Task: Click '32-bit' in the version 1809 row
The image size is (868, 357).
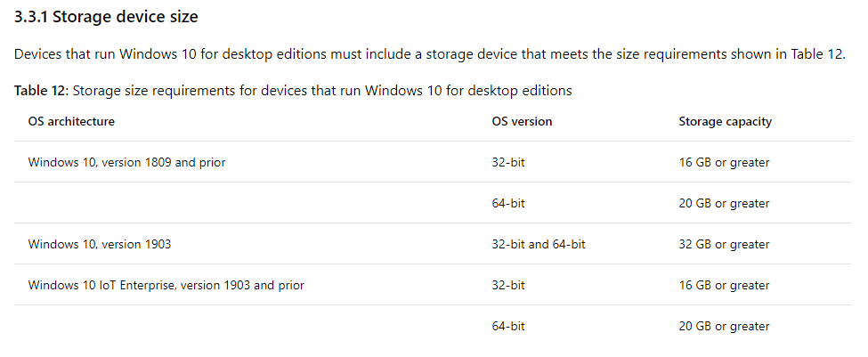Action: 508,162
